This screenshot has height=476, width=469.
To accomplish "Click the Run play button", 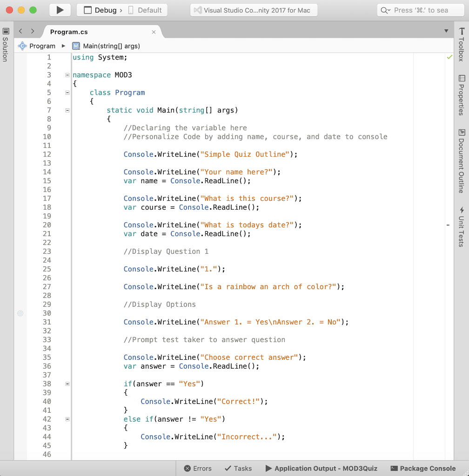I will (x=60, y=10).
